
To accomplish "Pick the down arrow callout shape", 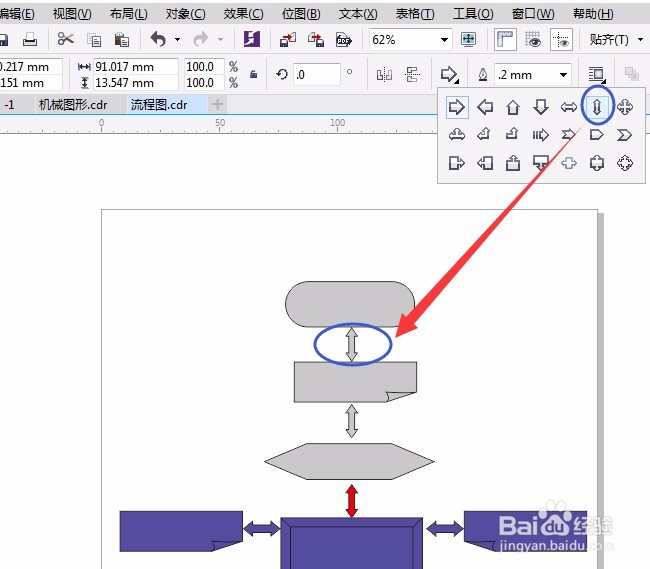I will click(x=541, y=163).
